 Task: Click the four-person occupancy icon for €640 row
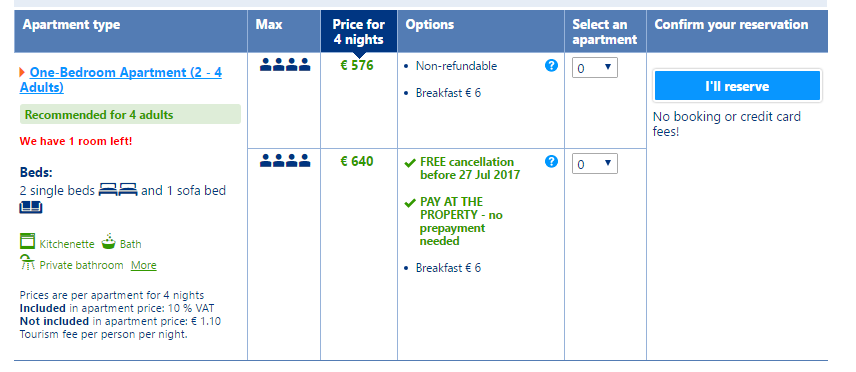point(285,161)
